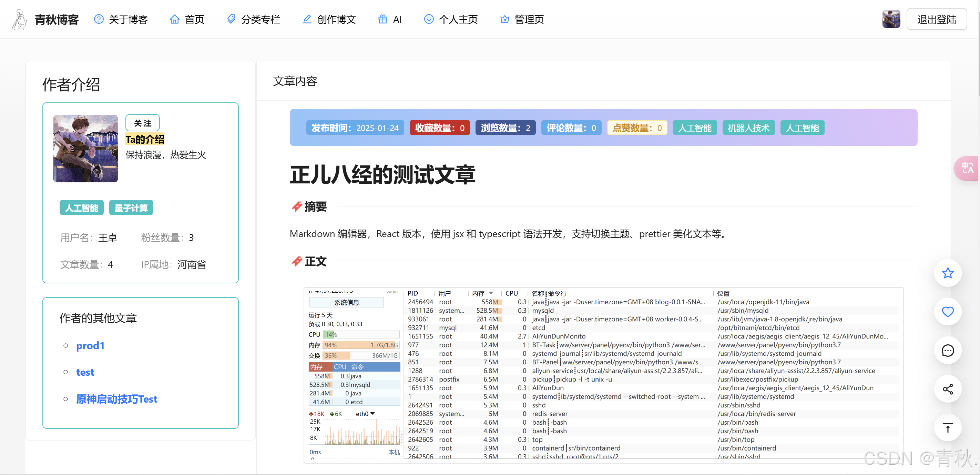The width and height of the screenshot is (980, 475).
Task: Toggle follow with 关注 button
Action: click(x=143, y=123)
